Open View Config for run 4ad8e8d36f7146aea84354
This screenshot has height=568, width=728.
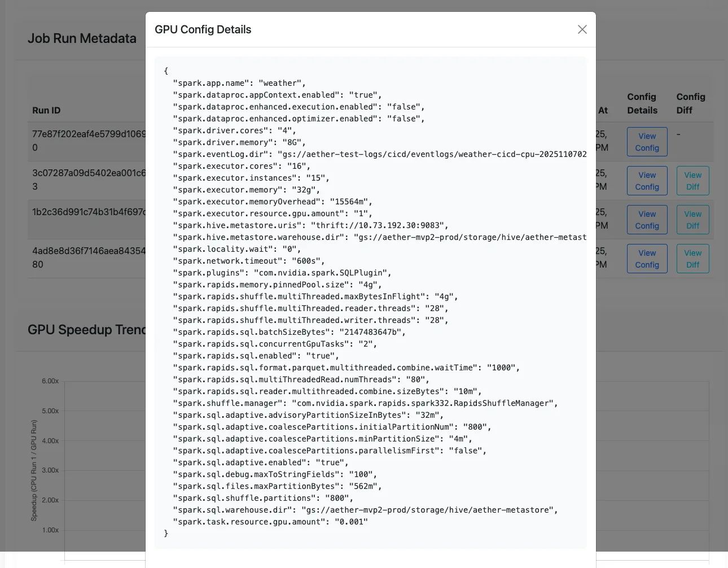click(x=647, y=258)
